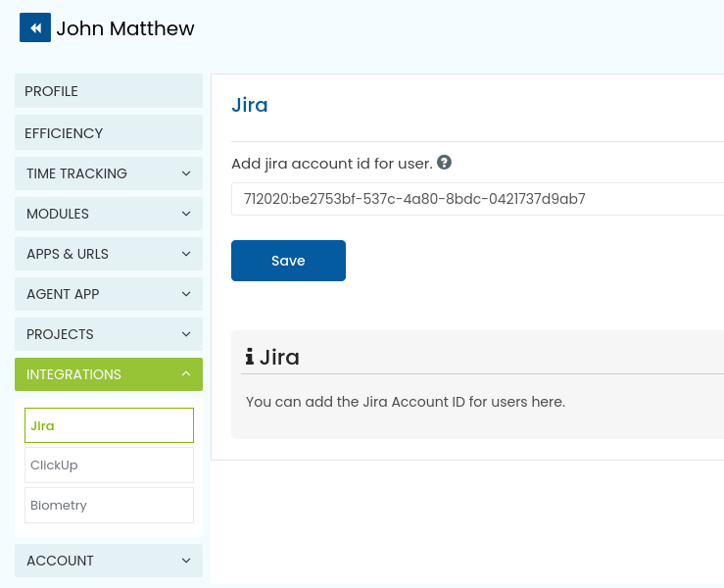The width and height of the screenshot is (724, 588).
Task: Click the back arrow icon beside John Matthew
Action: click(x=35, y=27)
